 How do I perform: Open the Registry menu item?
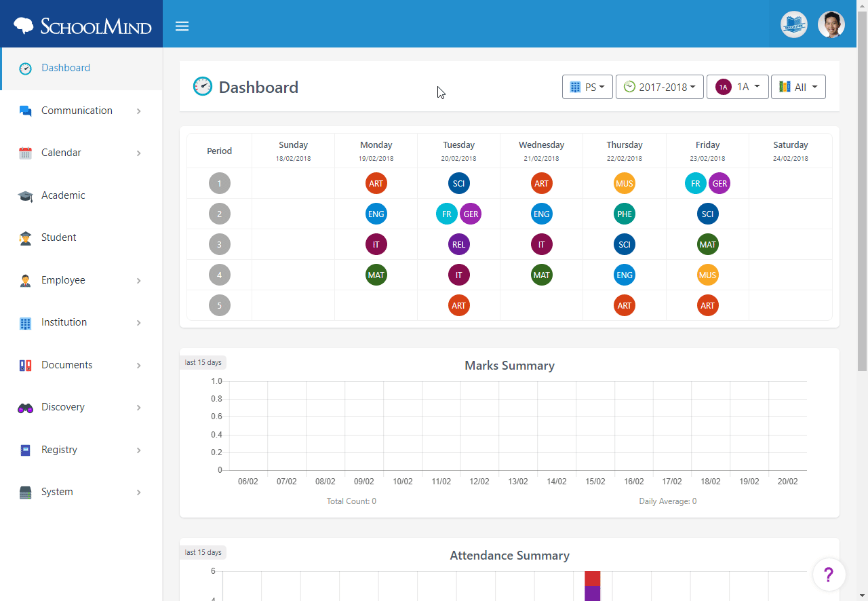pyautogui.click(x=81, y=450)
